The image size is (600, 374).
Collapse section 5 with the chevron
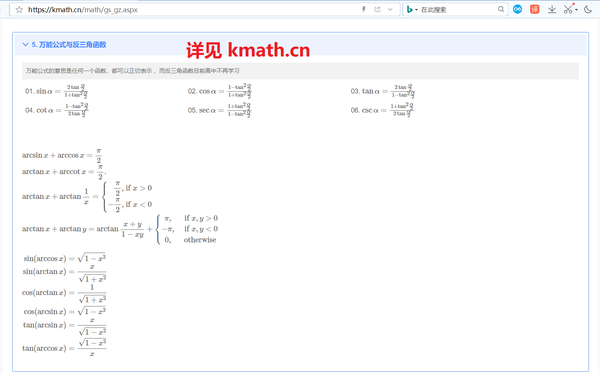(x=25, y=44)
